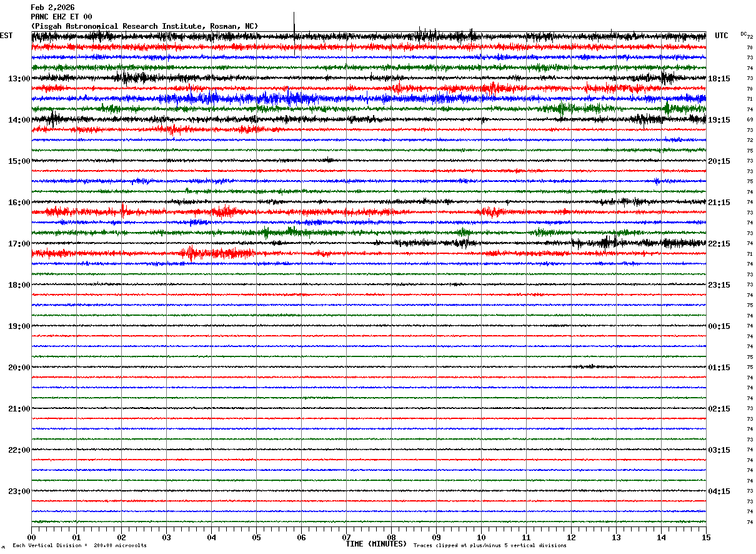Click the 20:00 EST time label
756x554 pixels.
pyautogui.click(x=19, y=368)
